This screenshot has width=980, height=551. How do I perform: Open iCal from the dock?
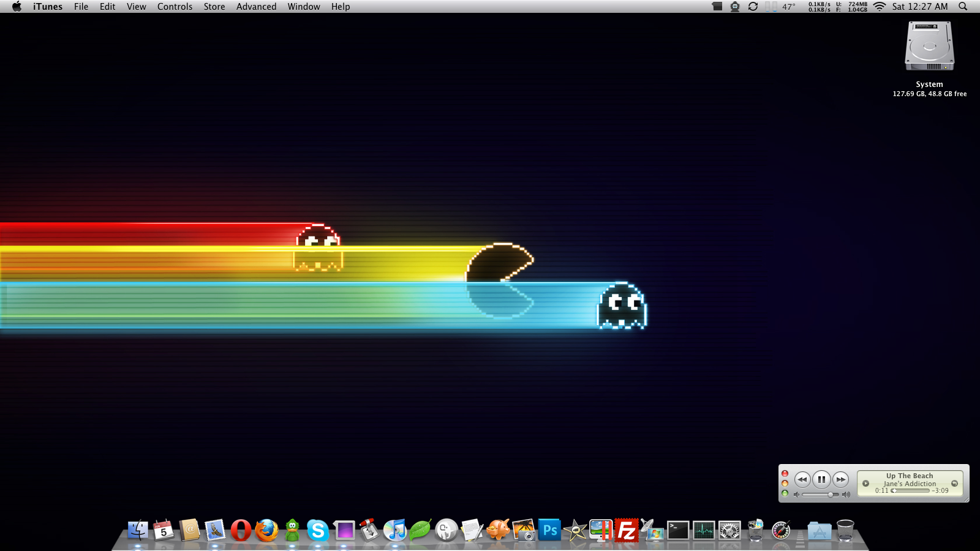[164, 530]
